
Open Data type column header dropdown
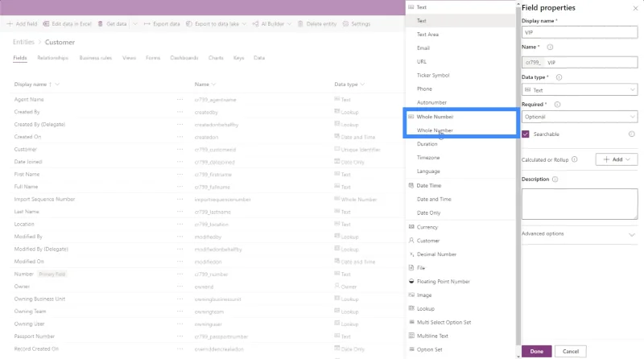coord(362,85)
